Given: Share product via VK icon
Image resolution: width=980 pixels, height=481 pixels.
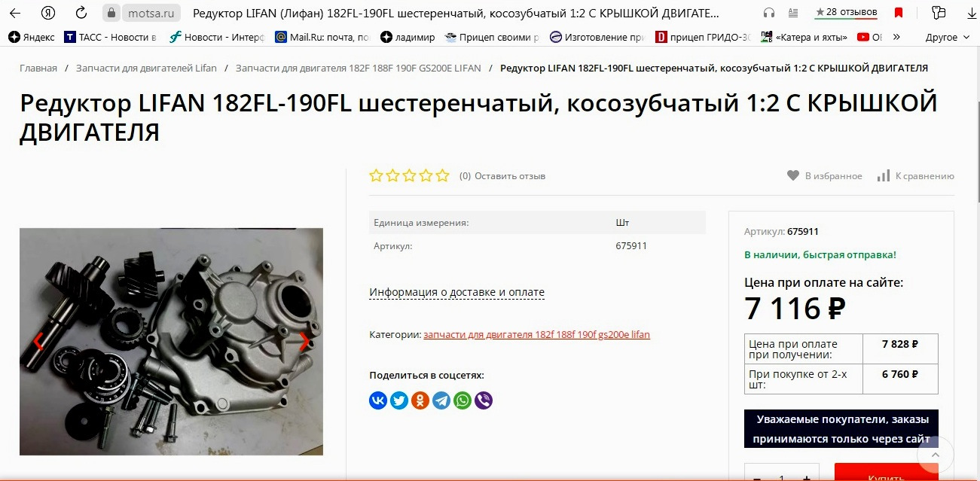Looking at the screenshot, I should (x=378, y=400).
